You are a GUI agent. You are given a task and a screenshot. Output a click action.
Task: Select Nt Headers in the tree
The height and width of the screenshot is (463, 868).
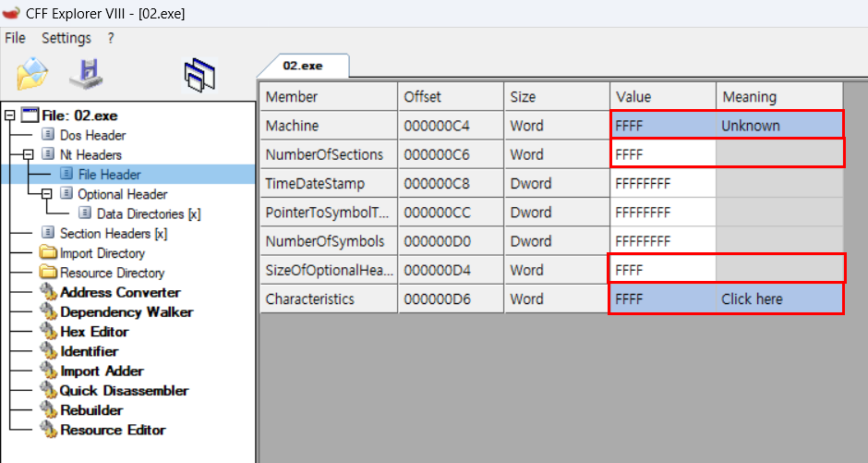click(x=90, y=154)
